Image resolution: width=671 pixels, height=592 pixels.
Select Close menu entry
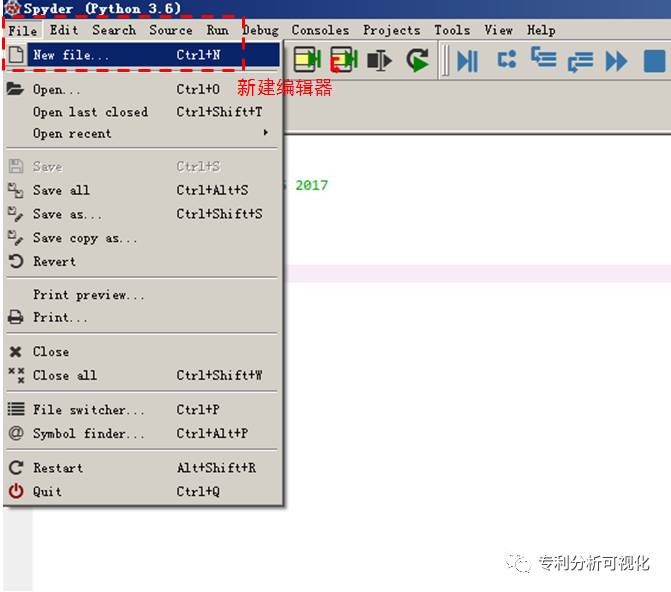click(143, 351)
